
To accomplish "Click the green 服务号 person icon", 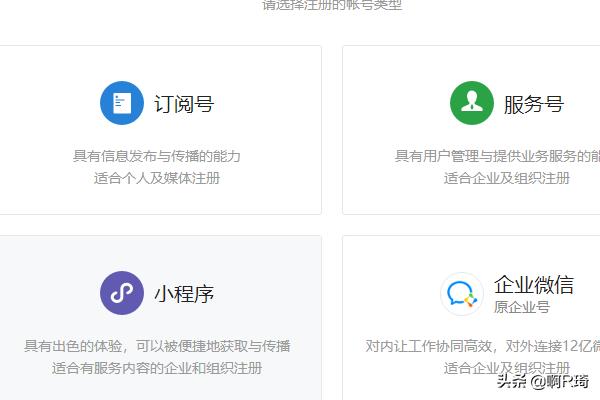I will [x=471, y=103].
